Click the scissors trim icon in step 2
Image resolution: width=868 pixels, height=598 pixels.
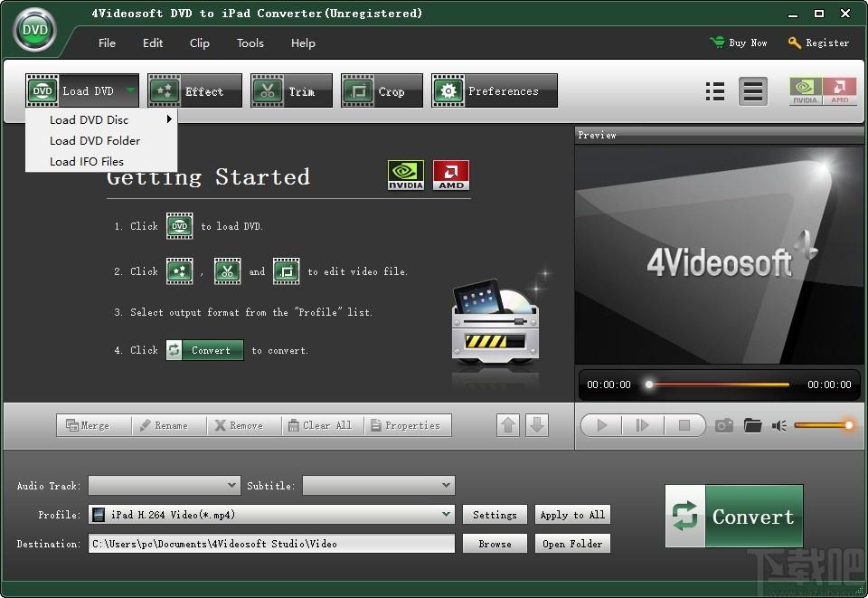click(x=228, y=271)
